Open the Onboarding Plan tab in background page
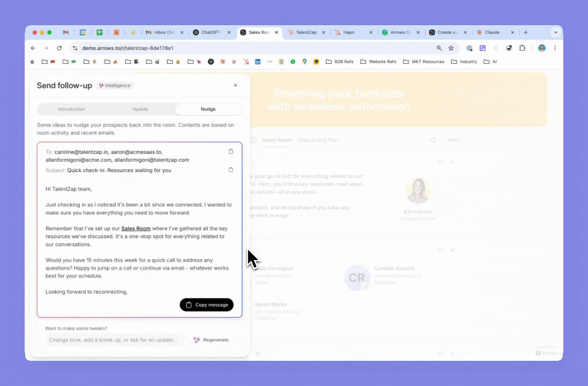Image resolution: width=588 pixels, height=386 pixels. 318,140
